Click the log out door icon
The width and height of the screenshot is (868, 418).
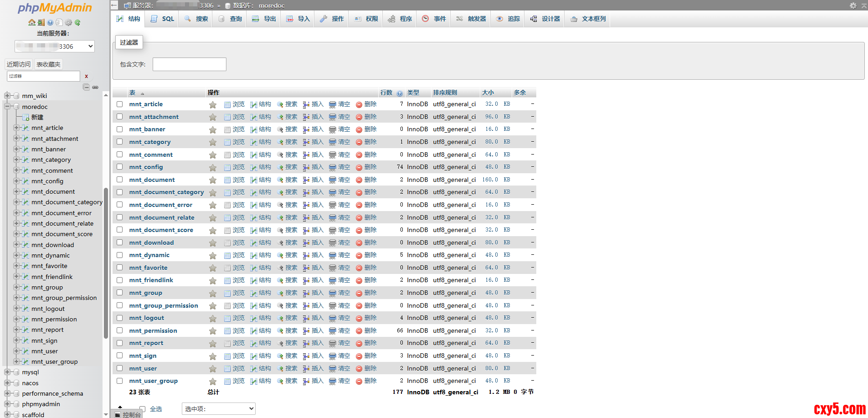click(41, 22)
